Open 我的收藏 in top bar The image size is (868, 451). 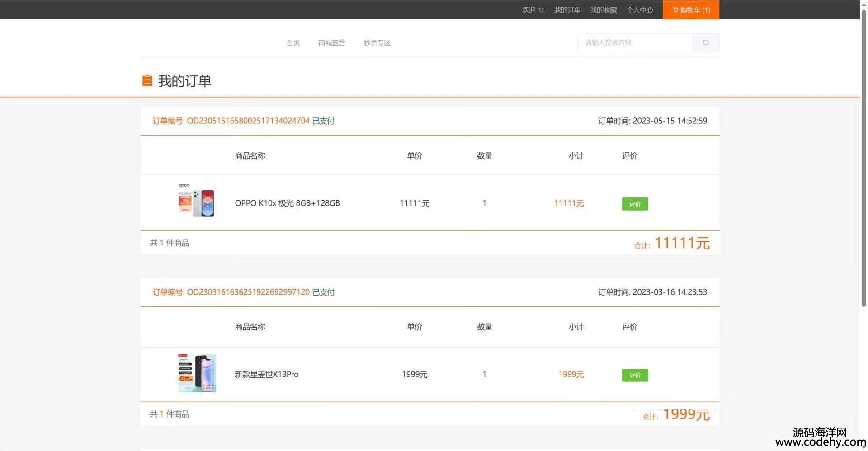coord(604,9)
